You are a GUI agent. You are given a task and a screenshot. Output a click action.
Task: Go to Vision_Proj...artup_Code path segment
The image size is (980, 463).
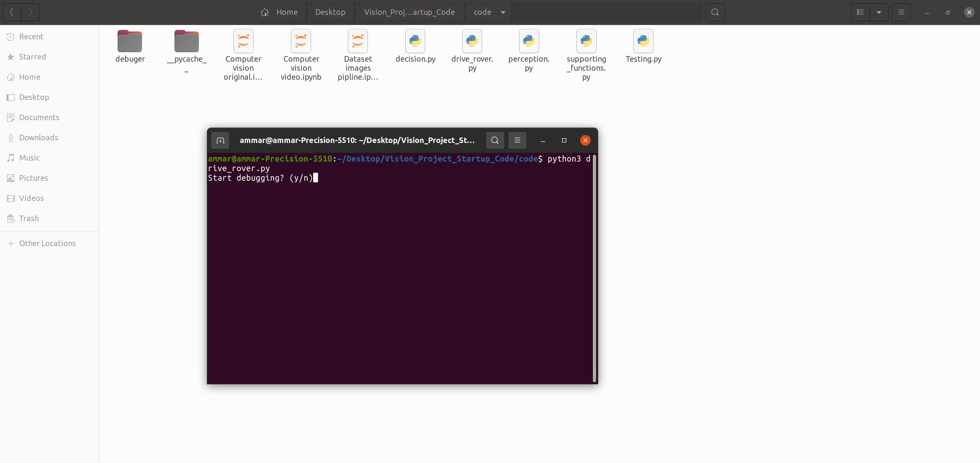click(409, 12)
